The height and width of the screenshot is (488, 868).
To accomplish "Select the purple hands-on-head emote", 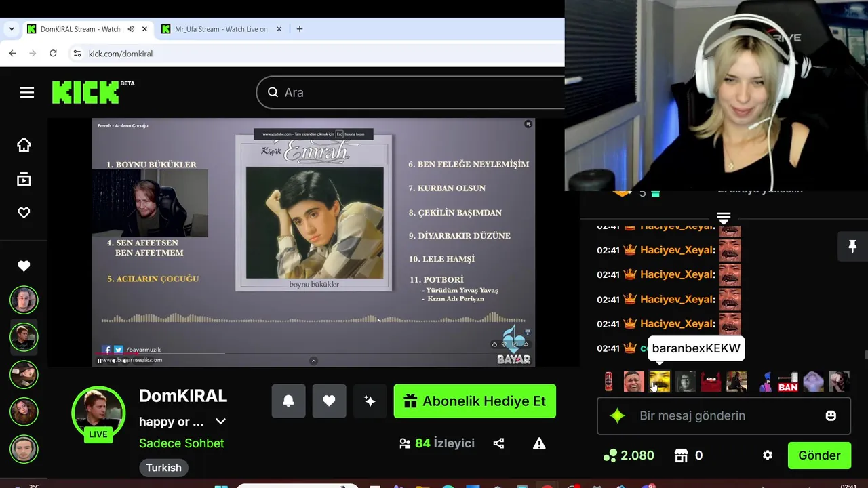I will click(x=814, y=382).
